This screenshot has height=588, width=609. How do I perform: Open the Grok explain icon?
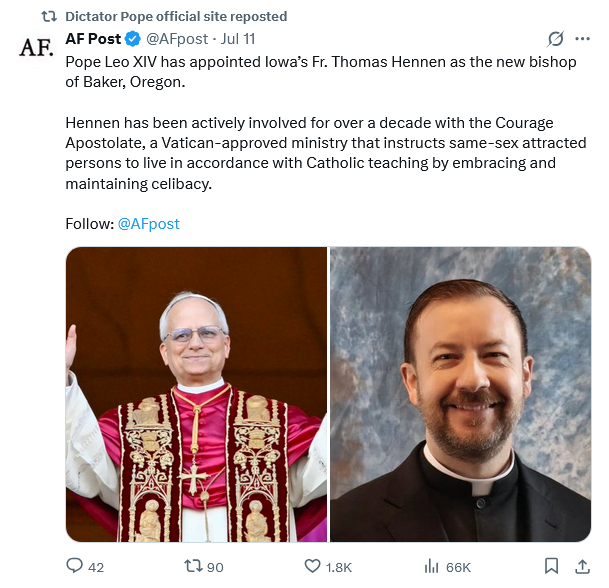click(556, 39)
